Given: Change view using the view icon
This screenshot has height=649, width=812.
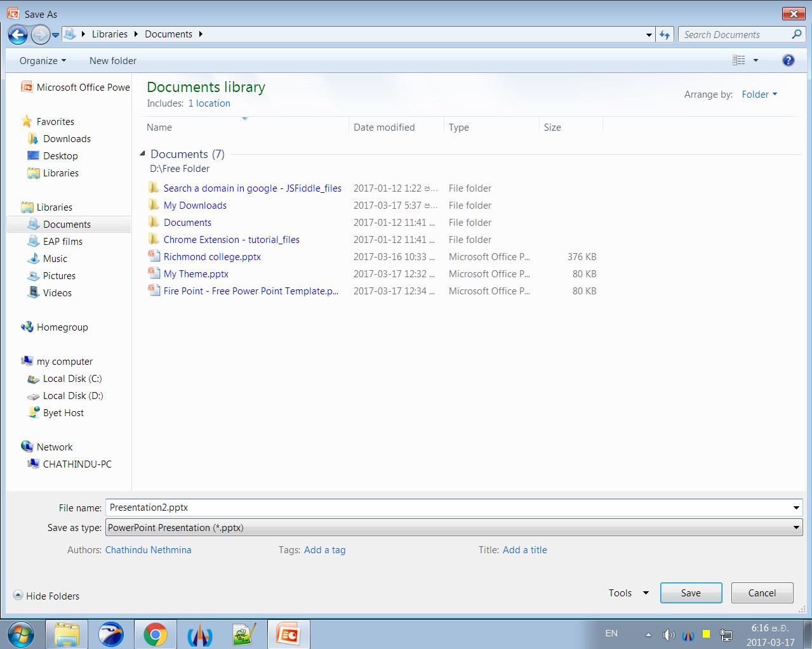Looking at the screenshot, I should tap(739, 60).
